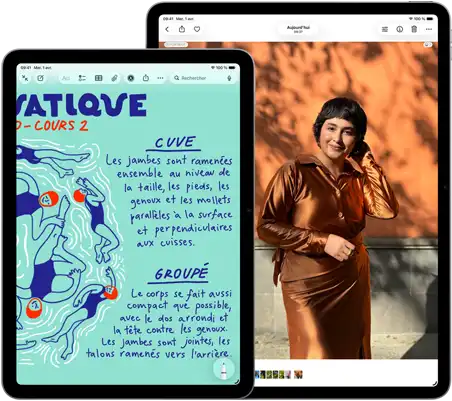The width and height of the screenshot is (452, 401).
Task: Favorite the photo with the heart icon
Action: point(197,29)
